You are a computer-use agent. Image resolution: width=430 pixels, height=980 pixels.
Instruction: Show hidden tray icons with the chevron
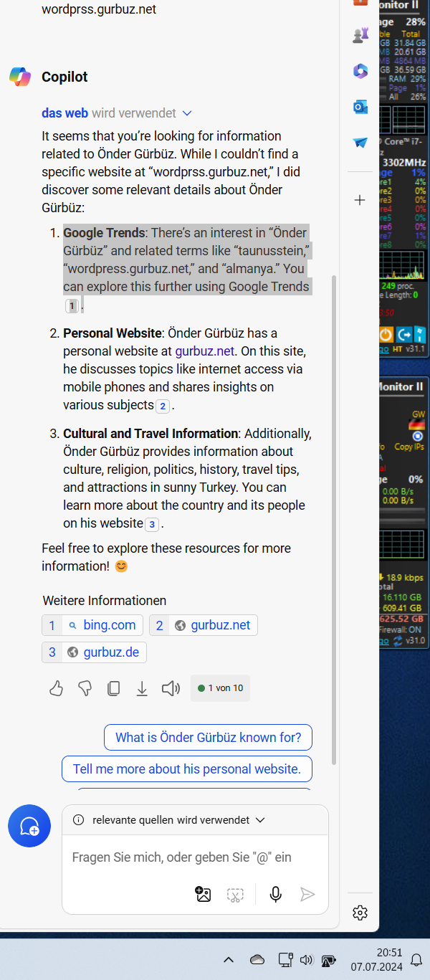[x=229, y=959]
